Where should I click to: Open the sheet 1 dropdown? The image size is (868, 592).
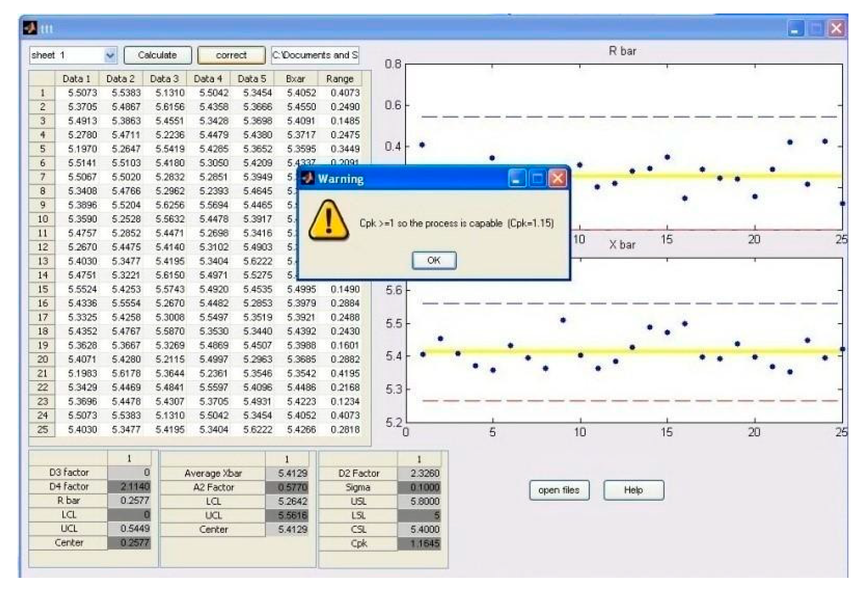click(110, 55)
